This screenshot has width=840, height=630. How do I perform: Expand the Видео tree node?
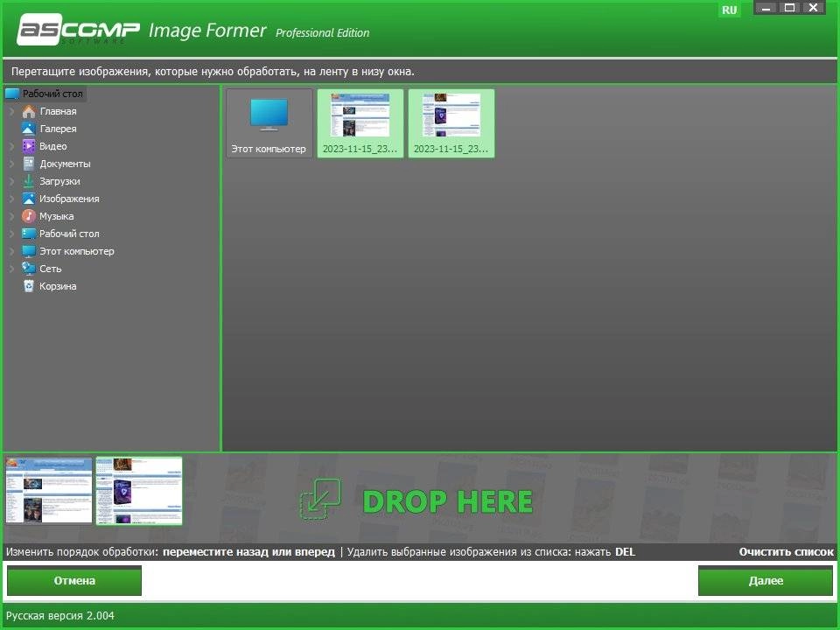click(x=11, y=146)
